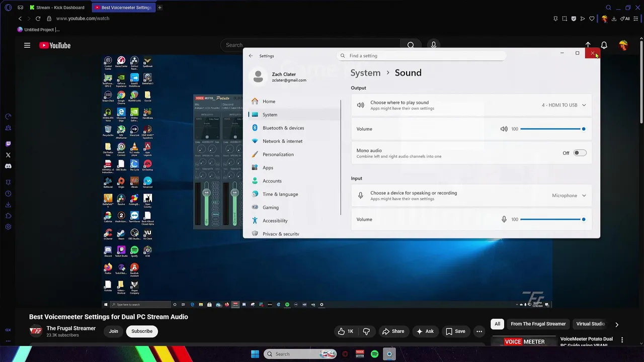Viewport: 644px width, 362px height.
Task: Show more suggestion chips with the arrow
Action: (617, 324)
